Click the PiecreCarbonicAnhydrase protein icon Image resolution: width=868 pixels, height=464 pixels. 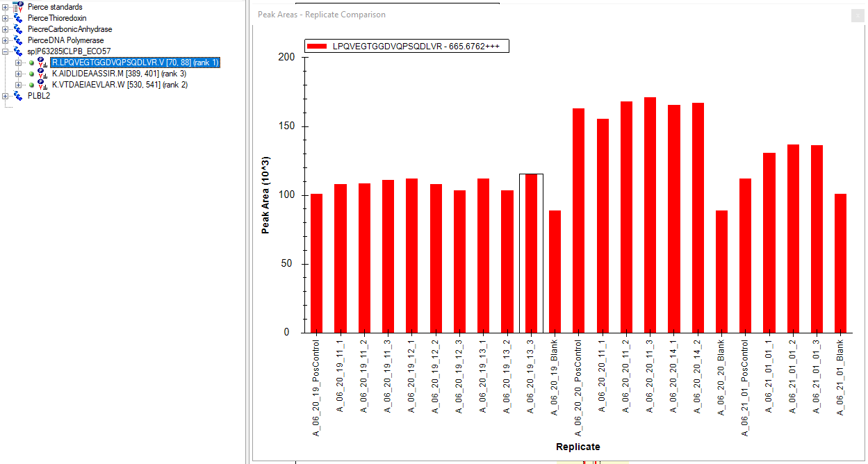[x=18, y=29]
